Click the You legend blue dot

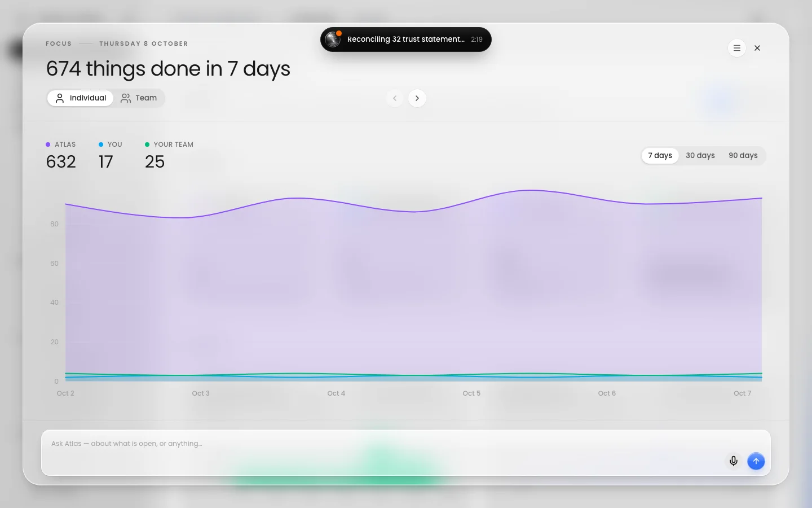click(x=101, y=144)
